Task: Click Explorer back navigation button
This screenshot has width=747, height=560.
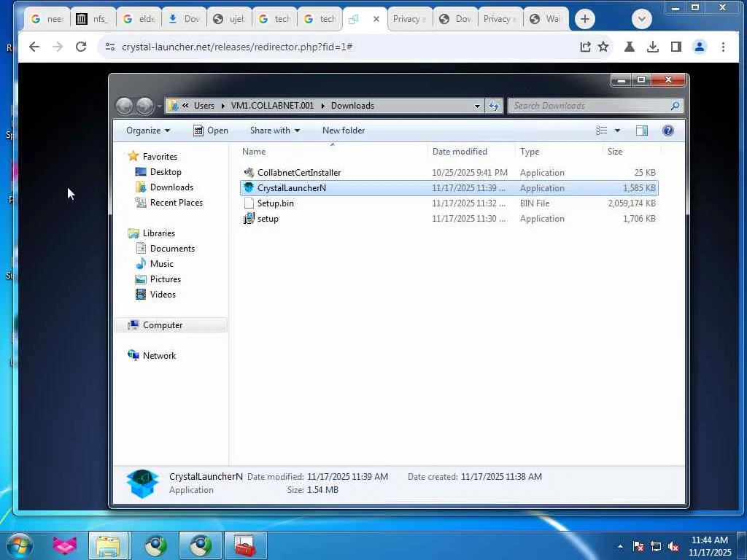Action: click(124, 106)
